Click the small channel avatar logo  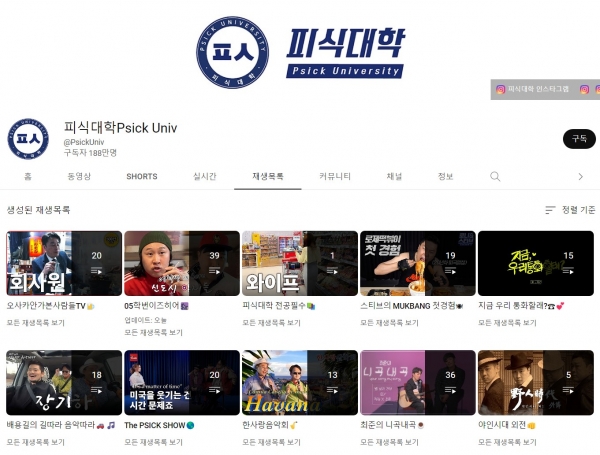coord(28,139)
